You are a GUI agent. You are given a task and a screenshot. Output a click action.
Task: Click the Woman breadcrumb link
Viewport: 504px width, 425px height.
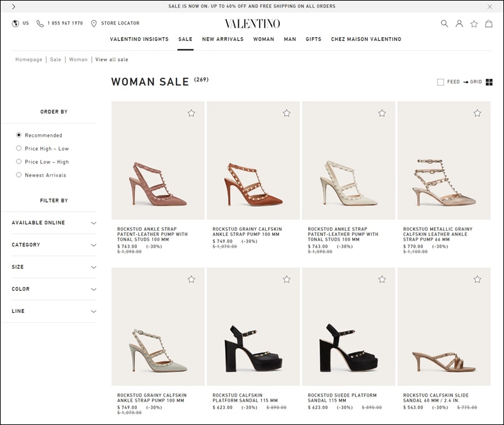(78, 59)
